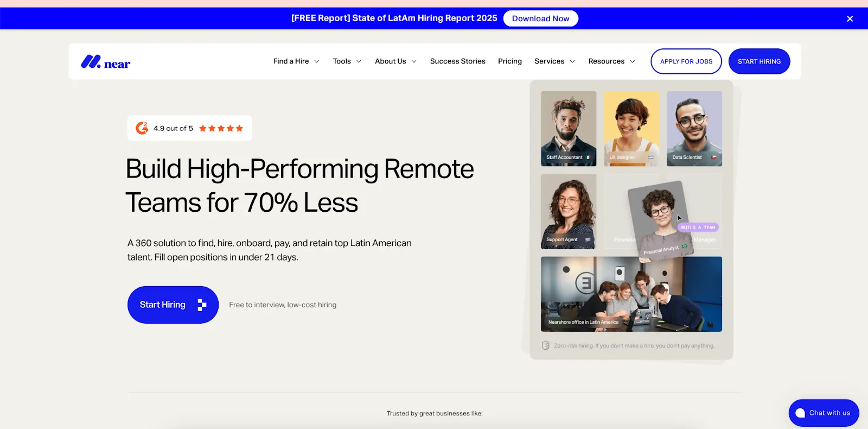Click START HIRING in the navbar

[x=759, y=61]
